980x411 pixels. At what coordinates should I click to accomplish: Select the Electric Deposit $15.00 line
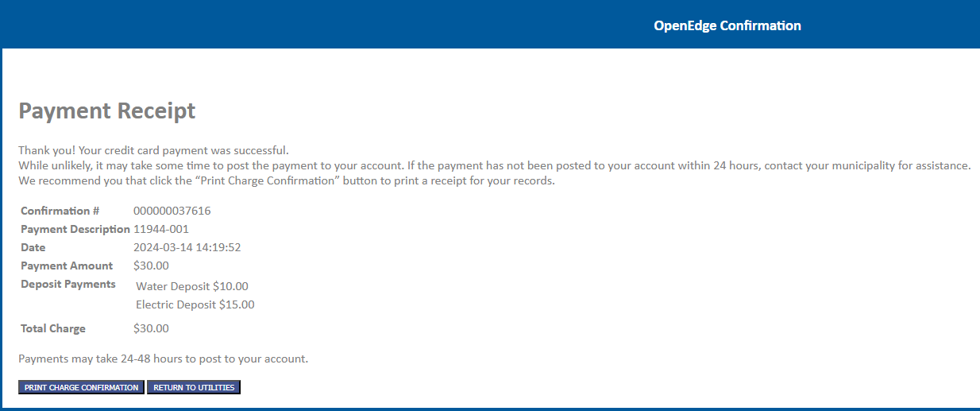[x=195, y=304]
